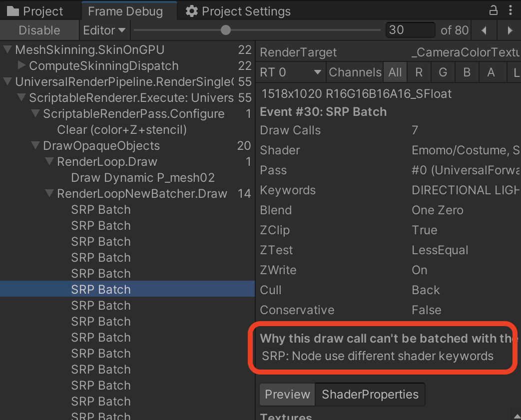Toggle the R channel button
The height and width of the screenshot is (420, 521).
(x=419, y=72)
